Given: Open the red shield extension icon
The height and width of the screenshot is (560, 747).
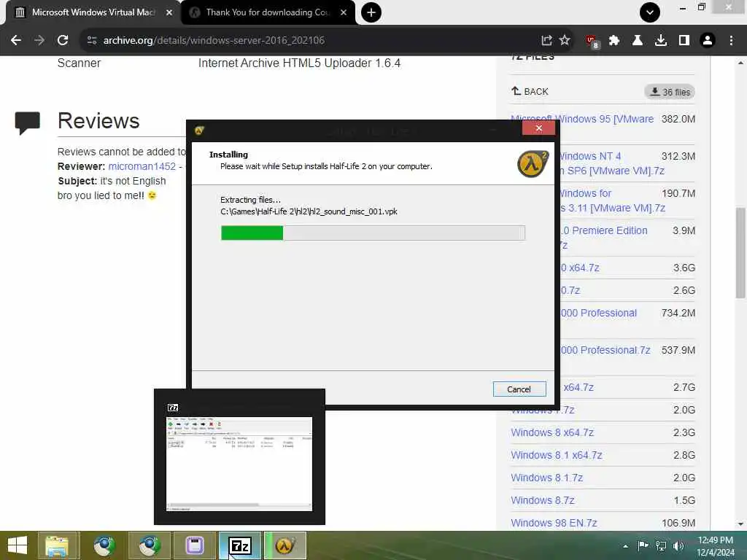Looking at the screenshot, I should [x=592, y=42].
